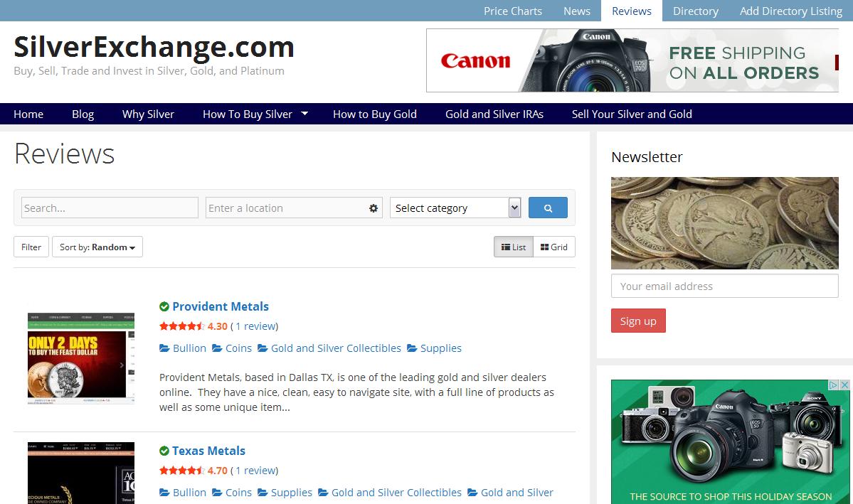This screenshot has width=853, height=504.
Task: Switch to Grid view
Action: click(x=553, y=247)
